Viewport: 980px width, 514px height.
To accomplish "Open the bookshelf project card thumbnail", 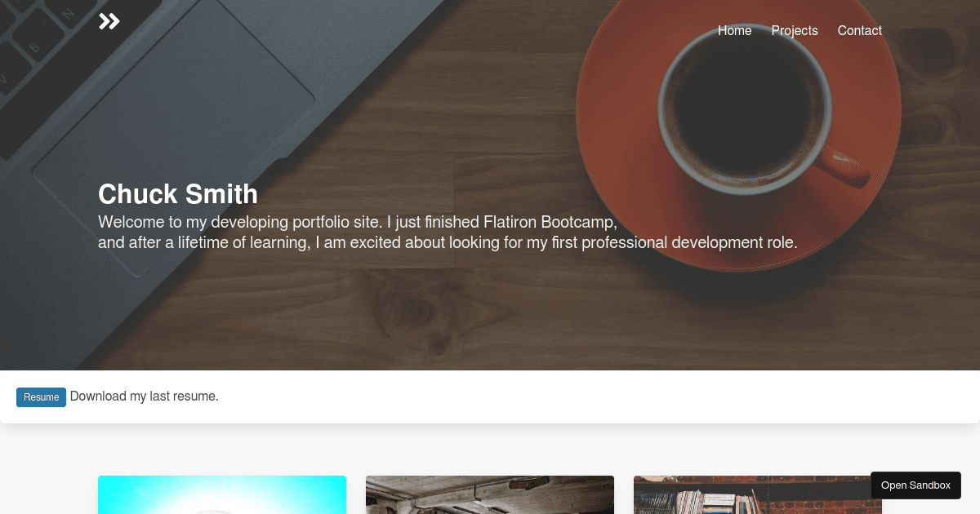I will tap(758, 494).
